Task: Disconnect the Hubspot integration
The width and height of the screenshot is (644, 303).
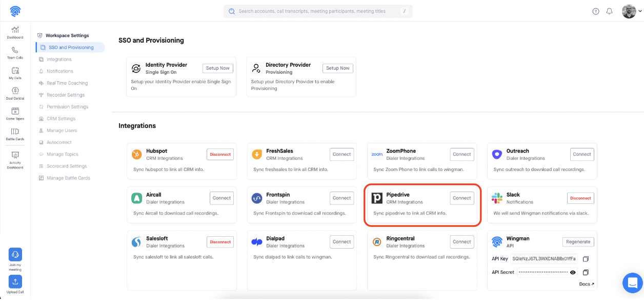Action: click(220, 154)
